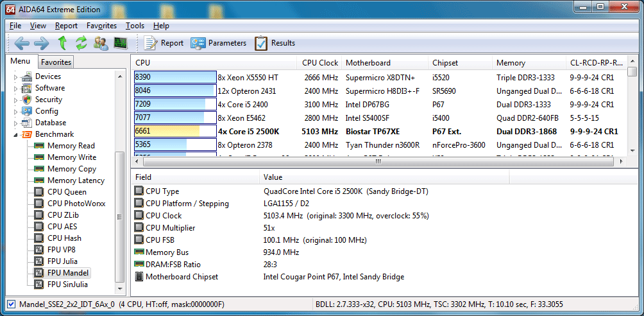Open the Memory Latency benchmark

pyautogui.click(x=76, y=180)
